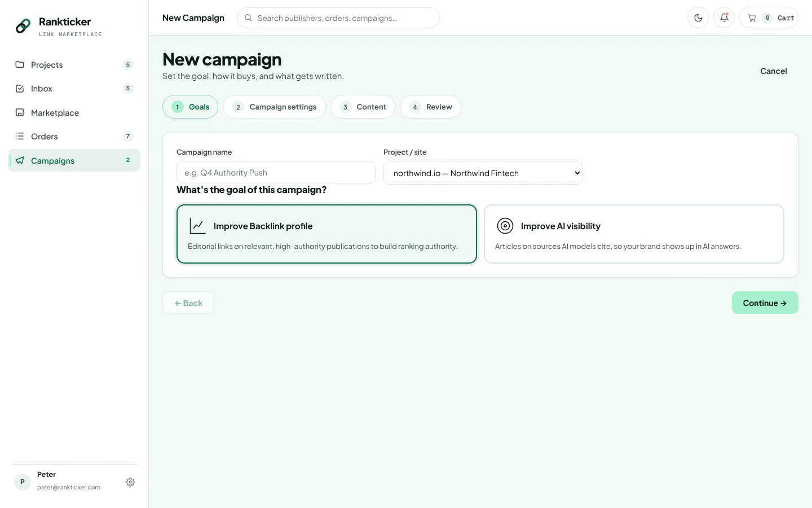
Task: Click the Inbox icon in sidebar
Action: tap(20, 89)
